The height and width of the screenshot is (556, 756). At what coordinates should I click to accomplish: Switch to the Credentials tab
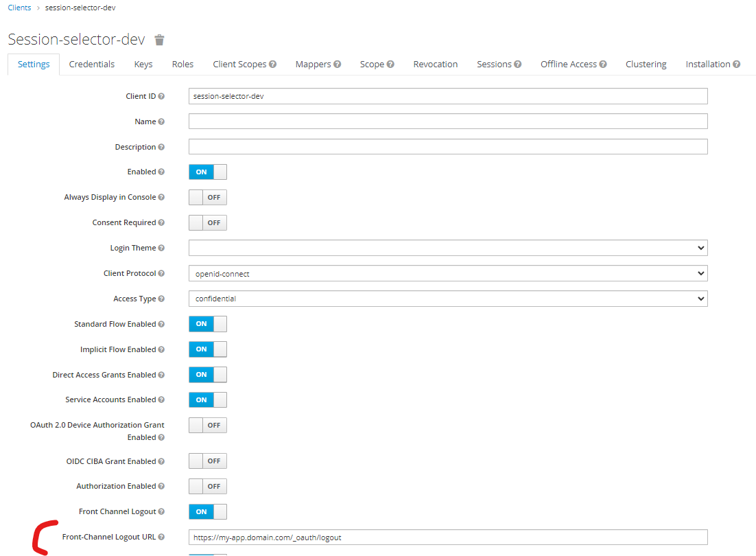tap(91, 64)
